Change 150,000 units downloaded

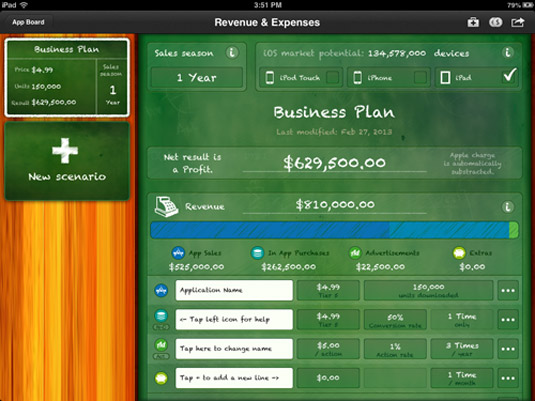pyautogui.click(x=429, y=290)
